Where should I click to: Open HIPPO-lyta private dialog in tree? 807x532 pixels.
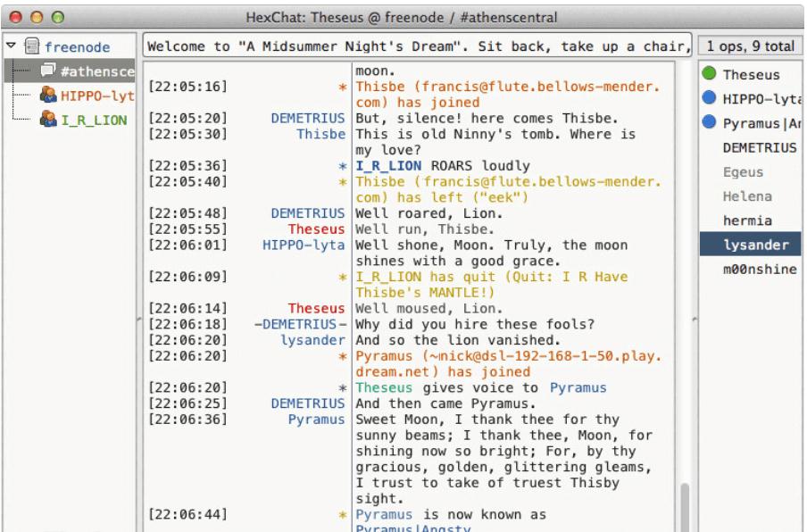click(96, 96)
